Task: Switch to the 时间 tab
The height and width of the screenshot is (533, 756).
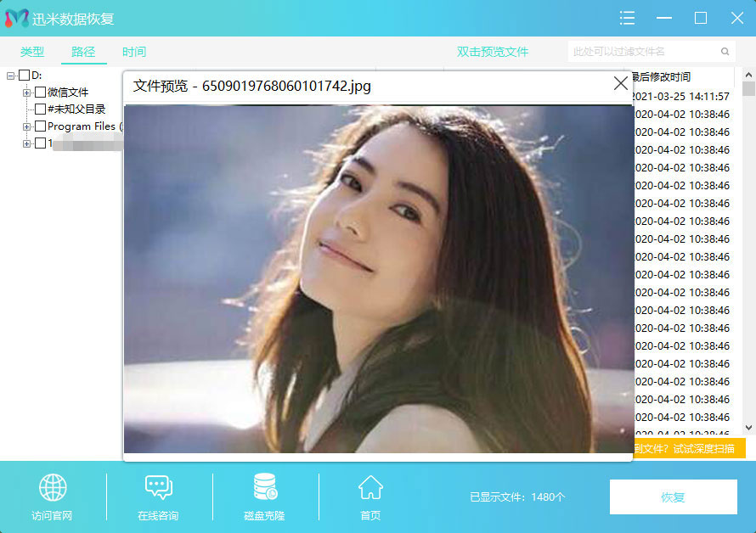Action: (x=134, y=52)
